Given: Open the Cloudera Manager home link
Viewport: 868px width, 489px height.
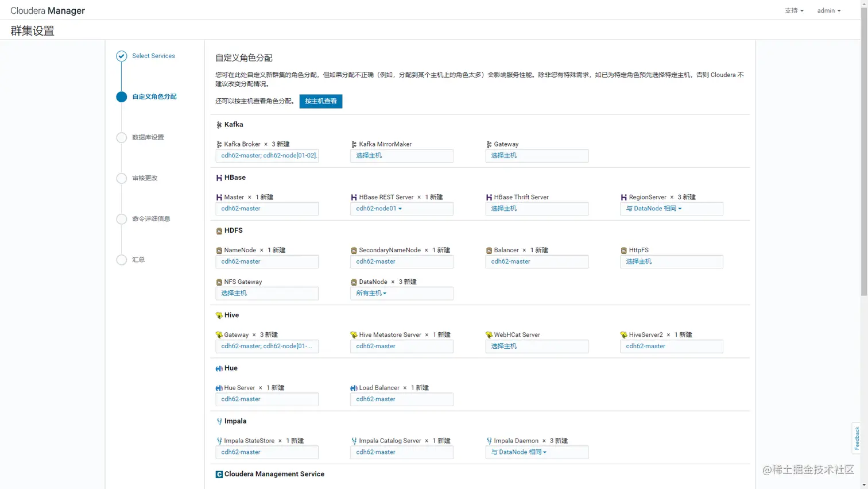Looking at the screenshot, I should 48,10.
